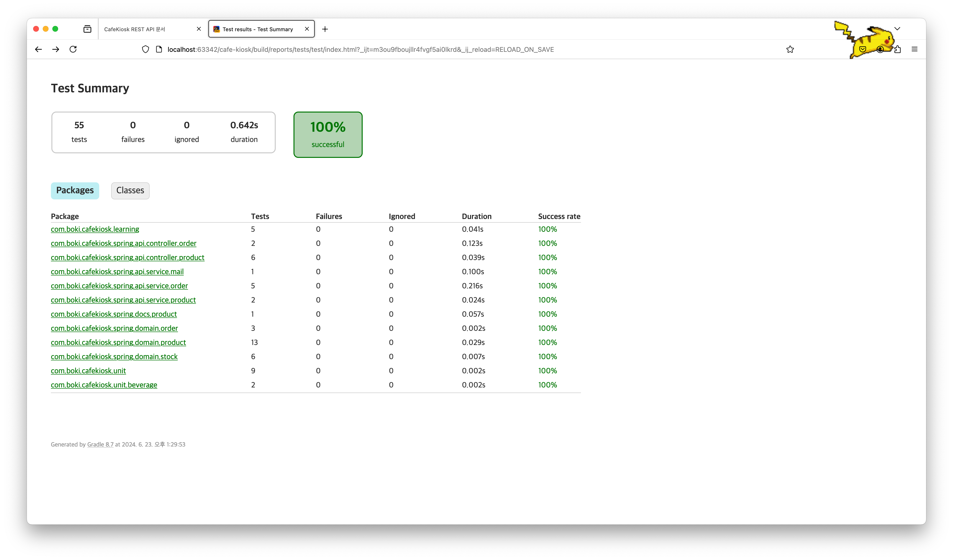This screenshot has width=953, height=560.
Task: Open the tracking protection shield icon
Action: click(145, 49)
